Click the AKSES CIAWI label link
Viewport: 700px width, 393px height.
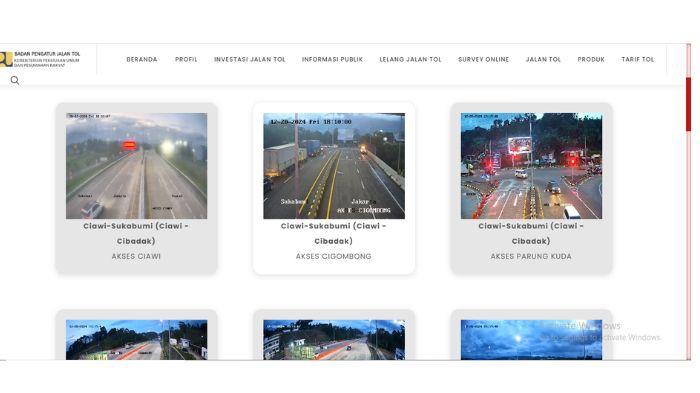(136, 256)
